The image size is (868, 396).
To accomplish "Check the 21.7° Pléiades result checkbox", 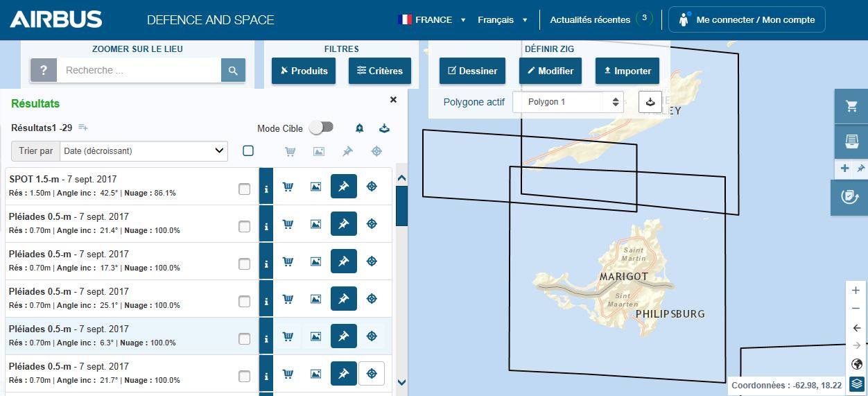I will click(x=245, y=377).
